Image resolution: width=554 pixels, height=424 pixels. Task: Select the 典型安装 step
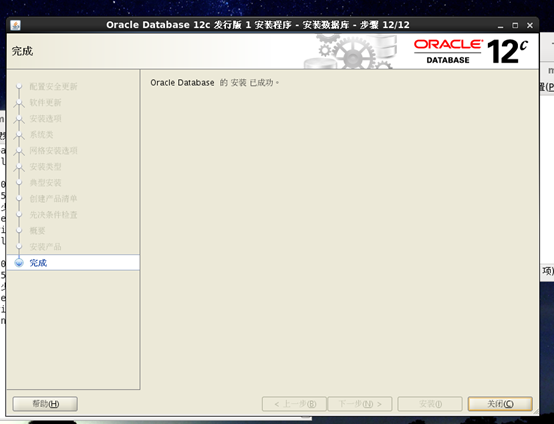pos(46,183)
